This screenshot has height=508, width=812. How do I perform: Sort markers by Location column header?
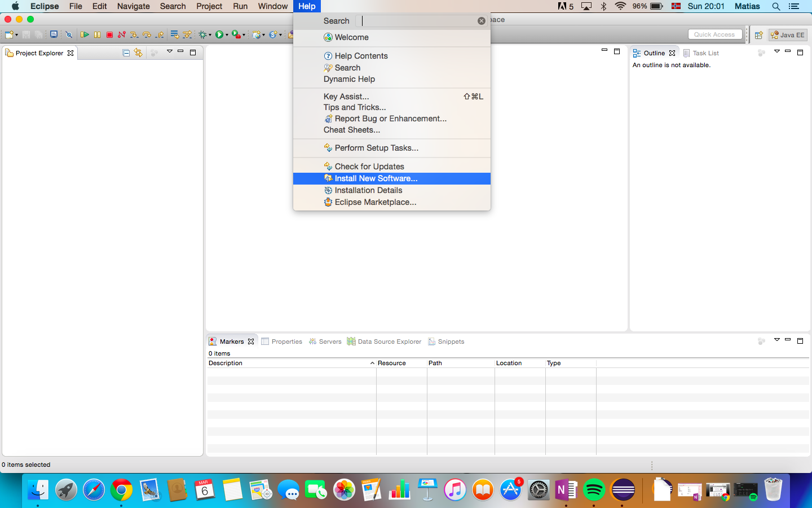pyautogui.click(x=520, y=363)
